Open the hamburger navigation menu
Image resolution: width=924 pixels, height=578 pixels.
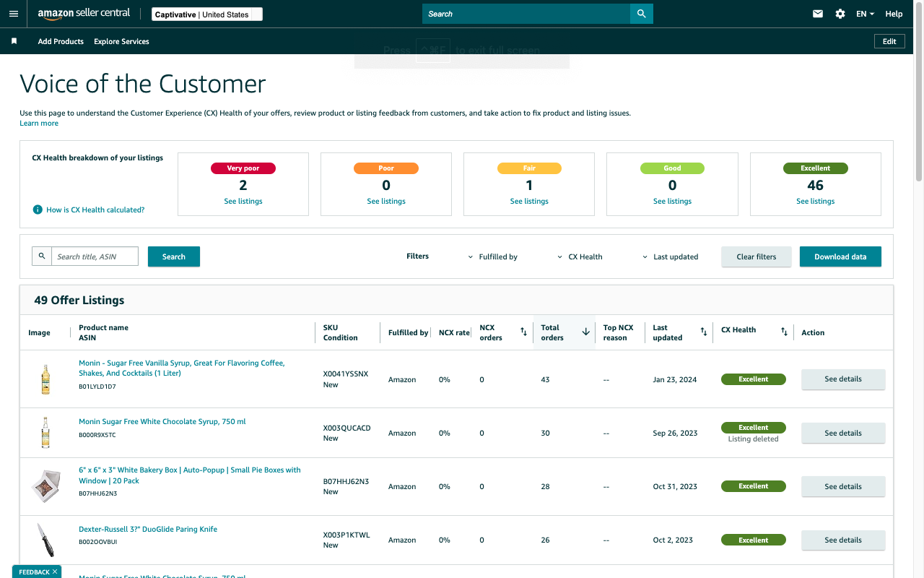point(14,14)
